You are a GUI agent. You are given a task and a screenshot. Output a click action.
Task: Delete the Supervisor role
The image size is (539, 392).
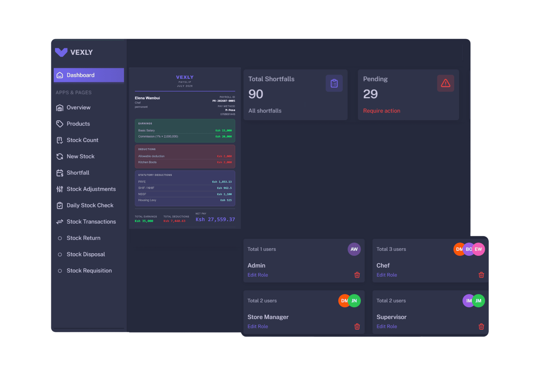click(x=481, y=326)
